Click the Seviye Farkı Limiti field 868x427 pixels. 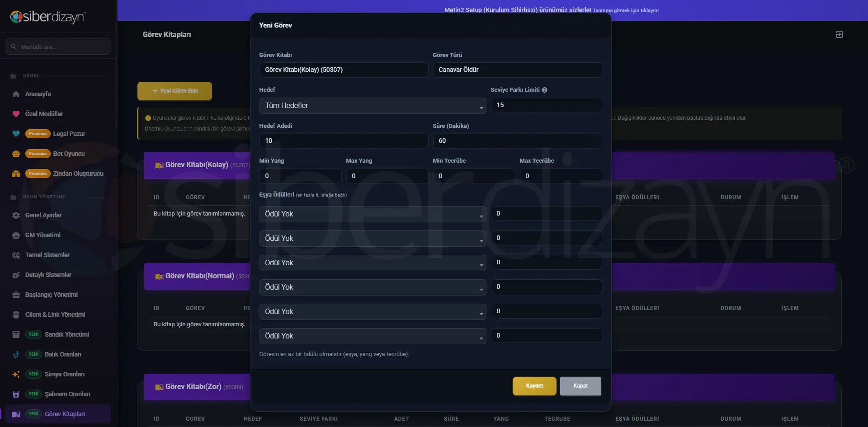coord(546,105)
